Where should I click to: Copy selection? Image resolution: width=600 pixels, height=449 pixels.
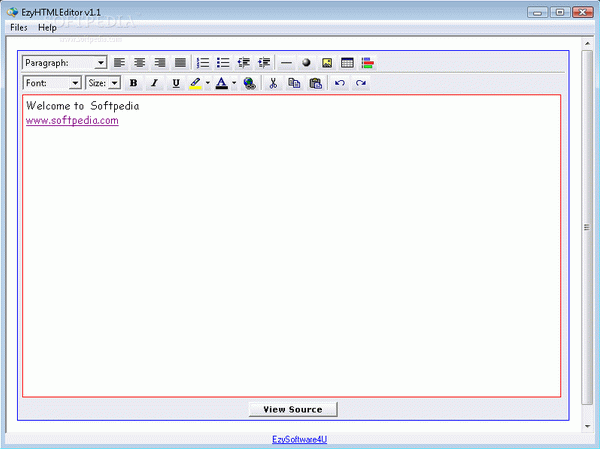pyautogui.click(x=294, y=83)
